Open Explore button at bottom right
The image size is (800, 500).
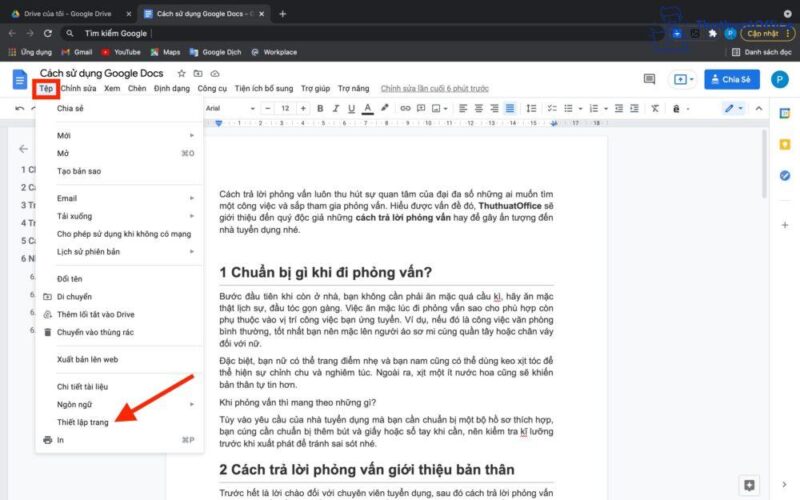click(749, 485)
